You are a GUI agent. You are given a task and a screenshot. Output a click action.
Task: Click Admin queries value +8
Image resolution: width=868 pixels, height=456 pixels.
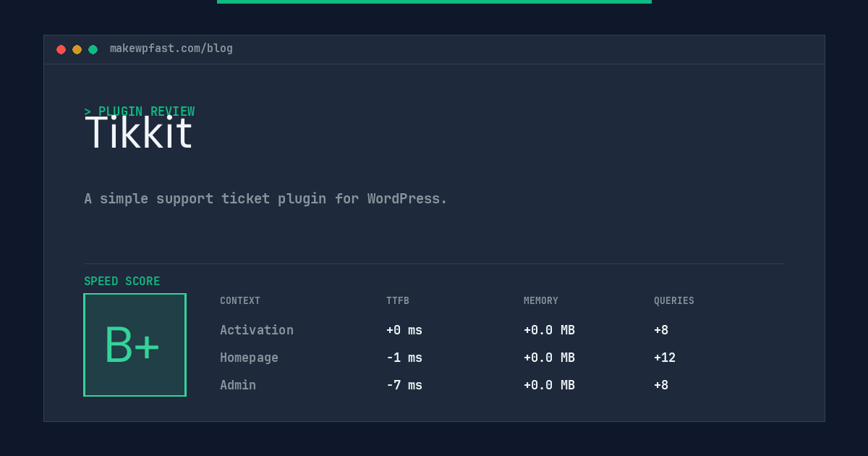[661, 385]
